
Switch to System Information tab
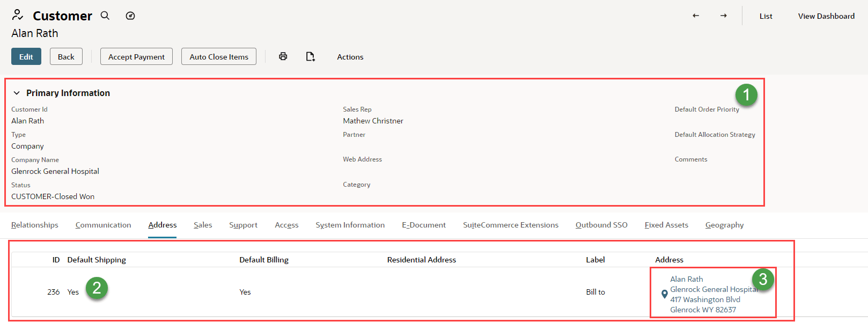coord(350,225)
